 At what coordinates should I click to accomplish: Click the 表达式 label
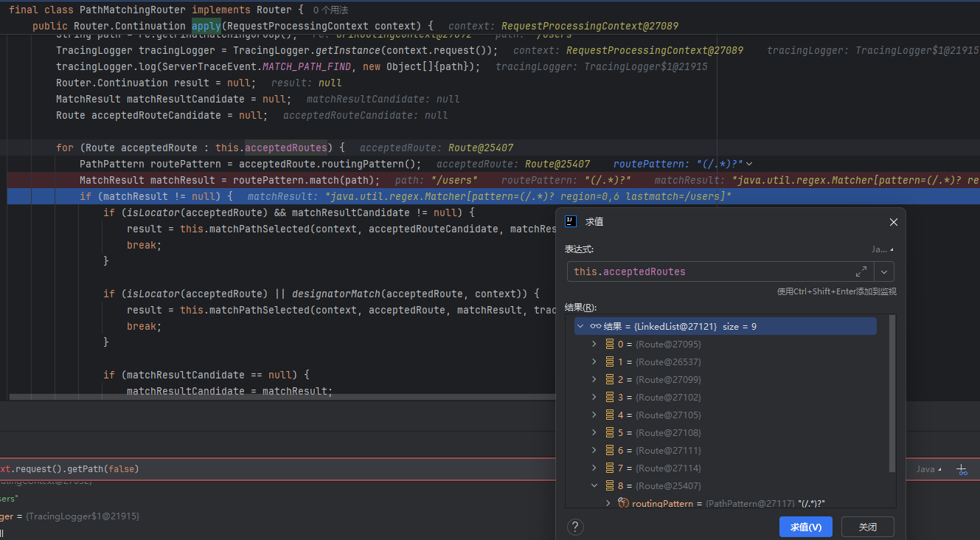(579, 249)
